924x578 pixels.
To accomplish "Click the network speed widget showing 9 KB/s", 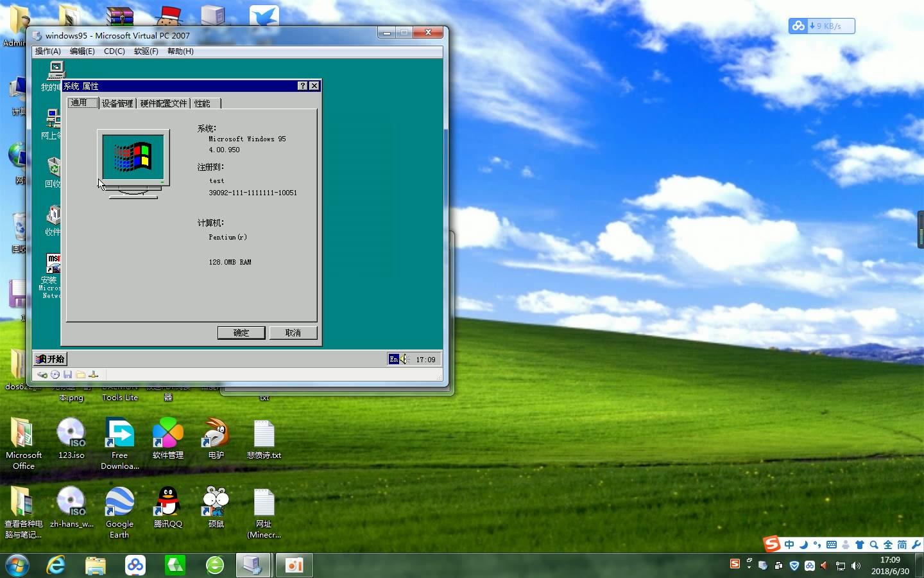I will click(822, 26).
